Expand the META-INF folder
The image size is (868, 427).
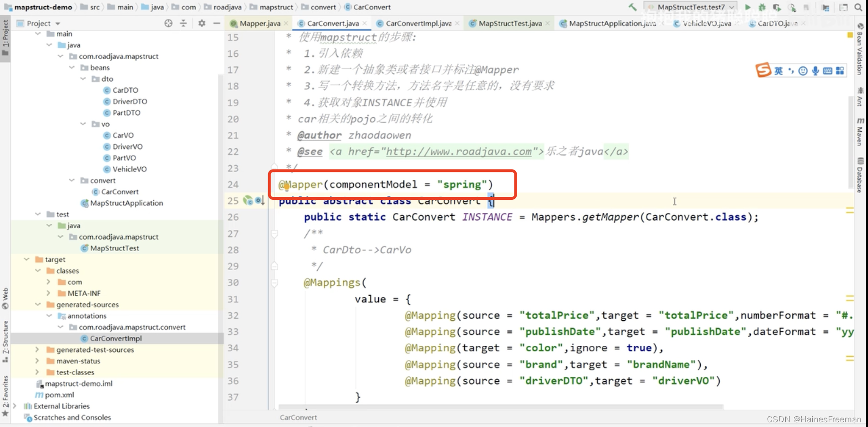tap(49, 293)
